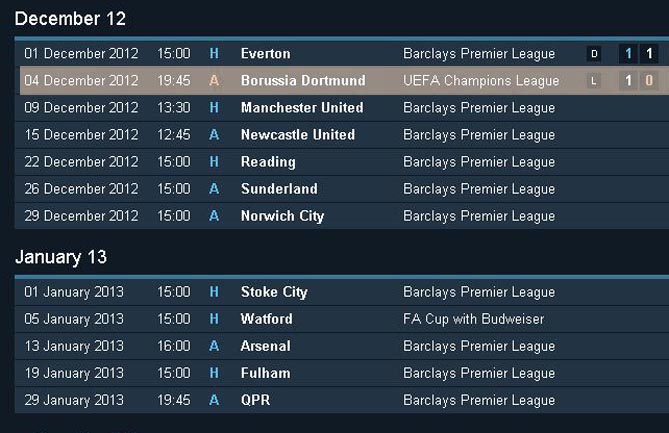Click the A away indicator for QPR
This screenshot has width=669, height=433.
tap(214, 400)
